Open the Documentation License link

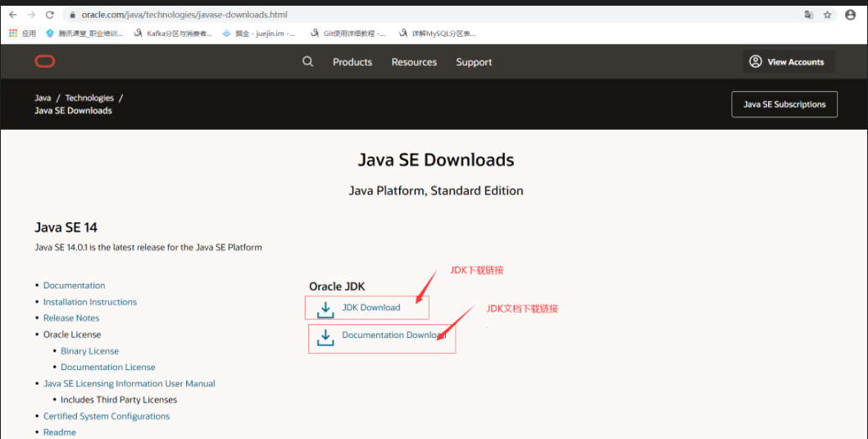(108, 367)
